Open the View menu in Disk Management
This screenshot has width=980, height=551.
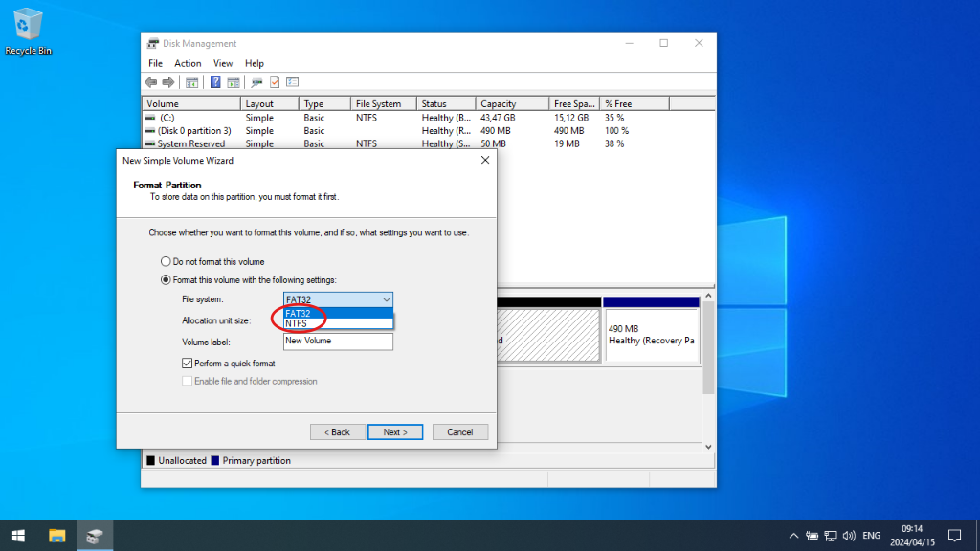(x=223, y=63)
